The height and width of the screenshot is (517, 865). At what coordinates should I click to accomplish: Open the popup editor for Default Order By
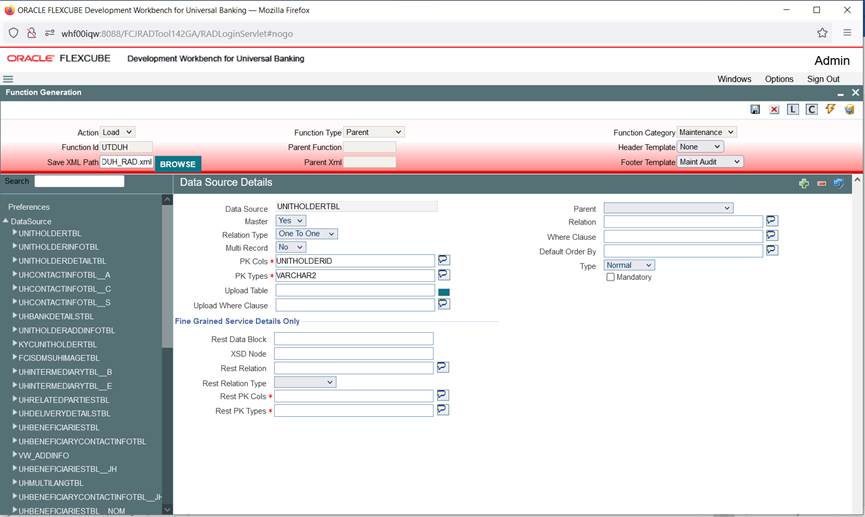772,250
